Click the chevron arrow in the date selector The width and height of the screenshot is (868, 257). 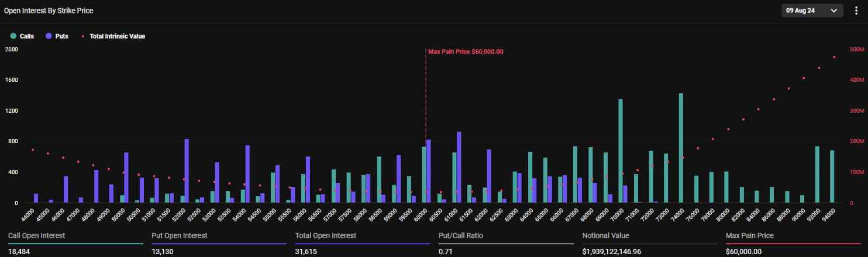(834, 11)
